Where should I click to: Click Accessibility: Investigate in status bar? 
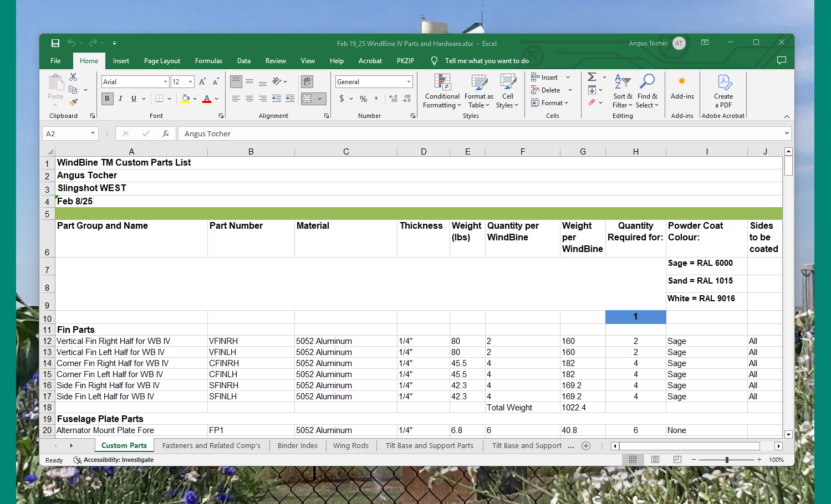click(x=114, y=460)
